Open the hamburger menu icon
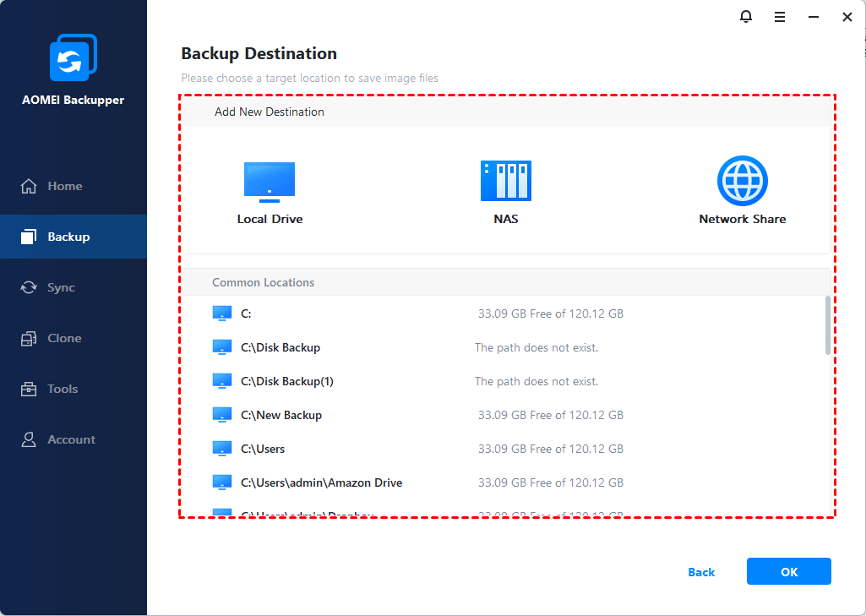 [x=780, y=17]
